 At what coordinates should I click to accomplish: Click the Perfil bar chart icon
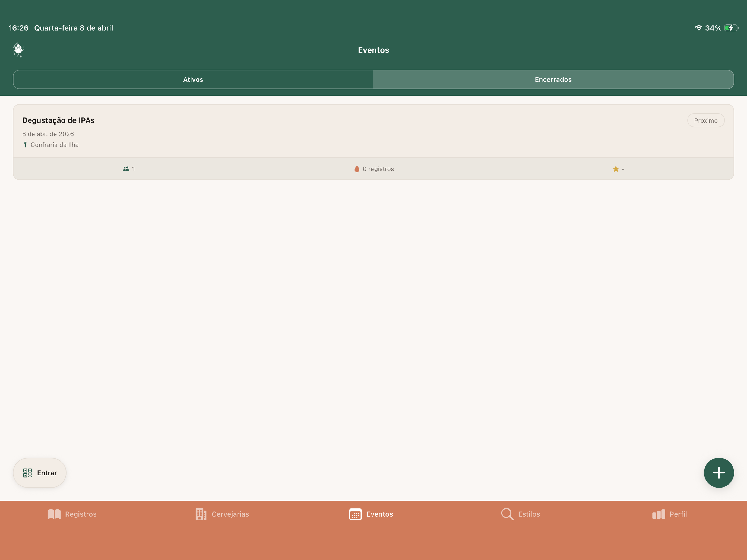659,514
